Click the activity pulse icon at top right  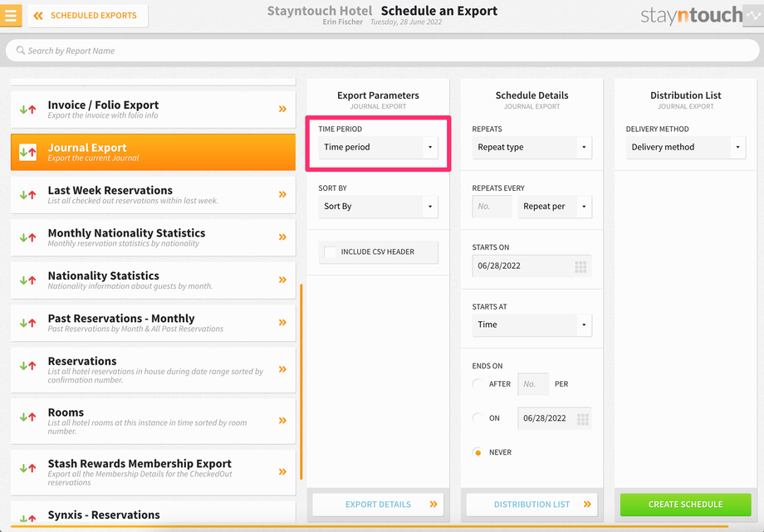pos(753,16)
